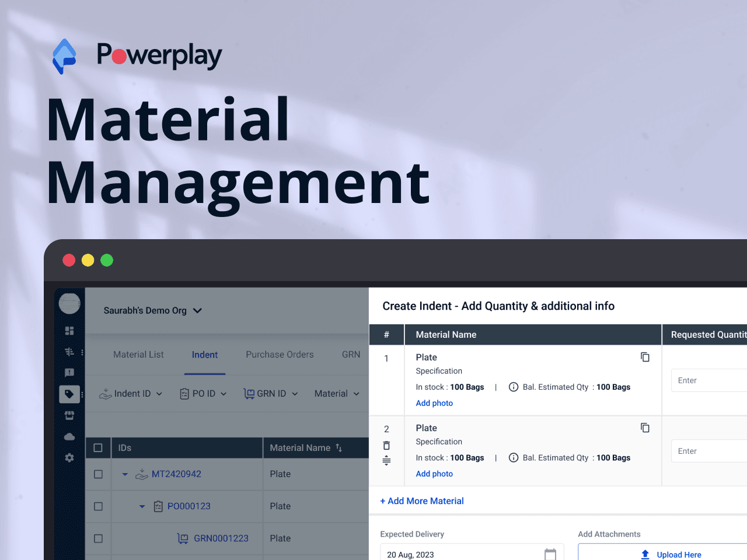
Task: Collapse the PO000123 tree row
Action: coord(142,506)
